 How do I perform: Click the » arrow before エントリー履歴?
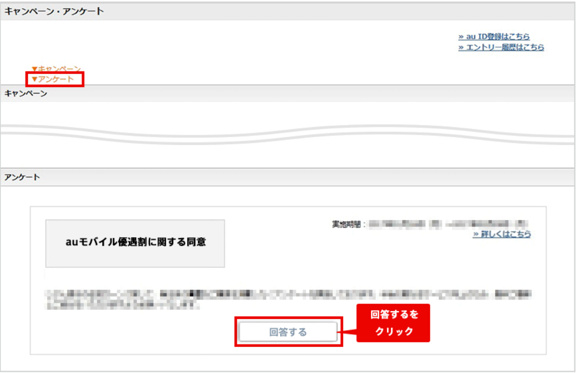[x=461, y=47]
